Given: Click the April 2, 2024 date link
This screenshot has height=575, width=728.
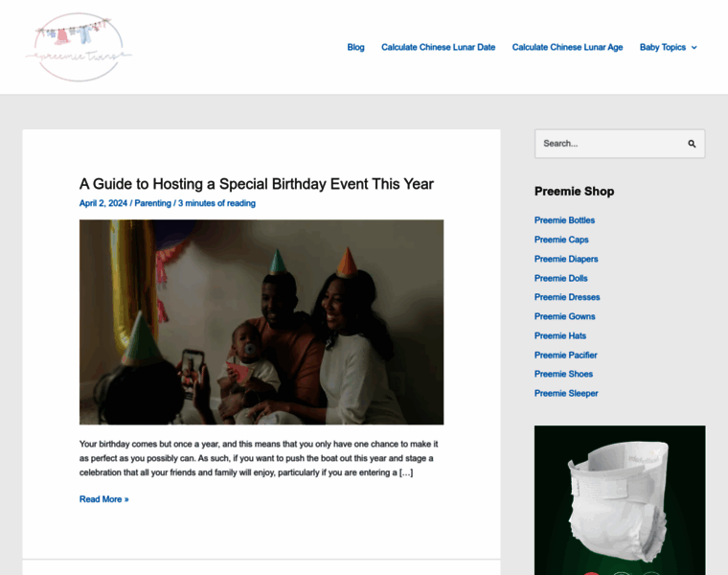Looking at the screenshot, I should 103,203.
